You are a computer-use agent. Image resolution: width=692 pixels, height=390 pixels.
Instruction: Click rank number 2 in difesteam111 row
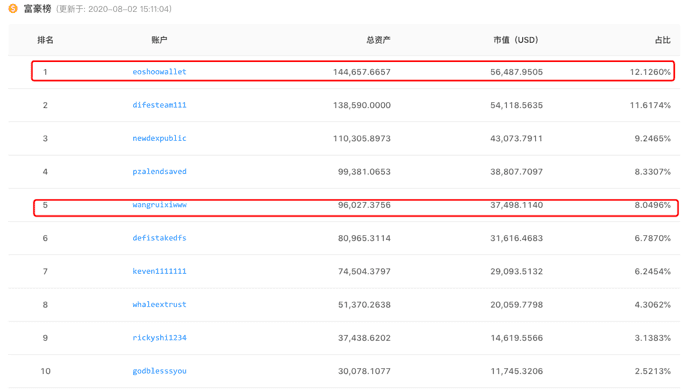pyautogui.click(x=45, y=105)
